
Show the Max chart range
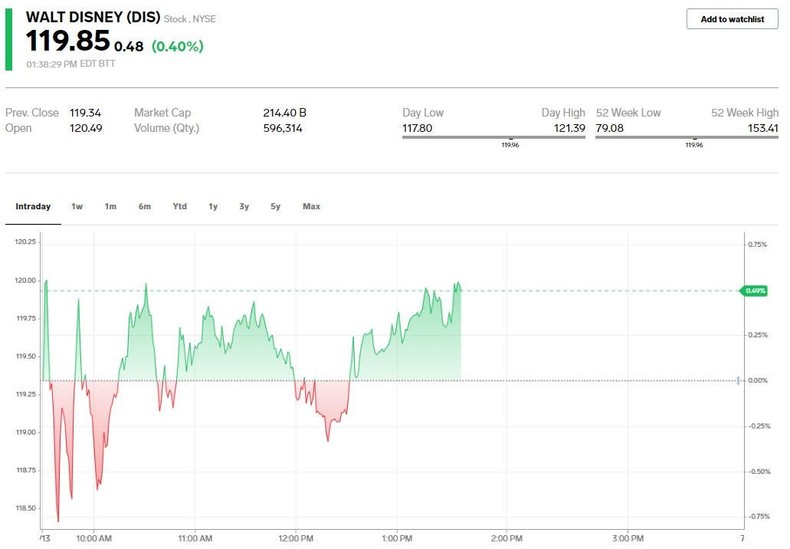(x=311, y=207)
